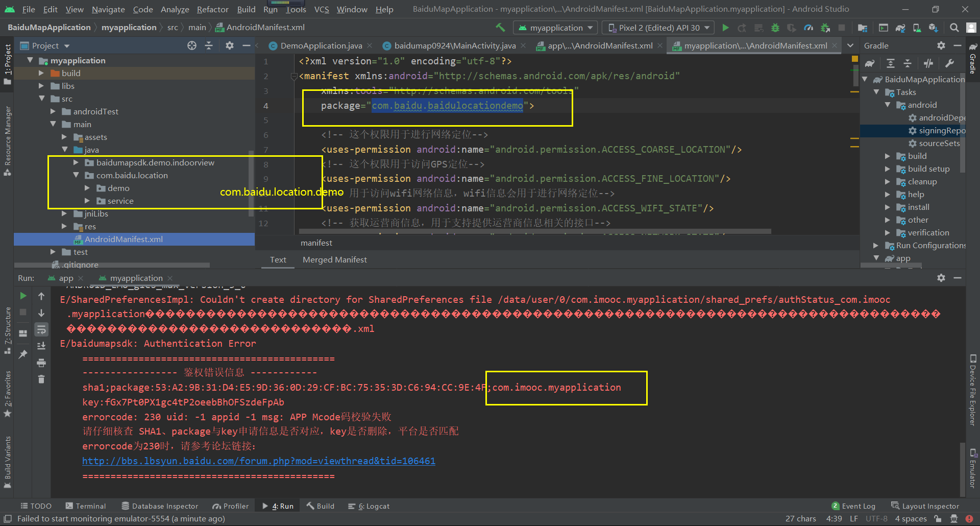Image resolution: width=980 pixels, height=526 pixels.
Task: Expand the jniLibs folder in project tree
Action: click(x=64, y=213)
